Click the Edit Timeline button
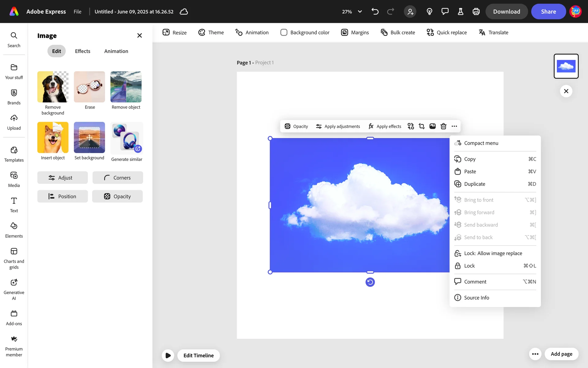This screenshot has width=588, height=368. (x=198, y=355)
